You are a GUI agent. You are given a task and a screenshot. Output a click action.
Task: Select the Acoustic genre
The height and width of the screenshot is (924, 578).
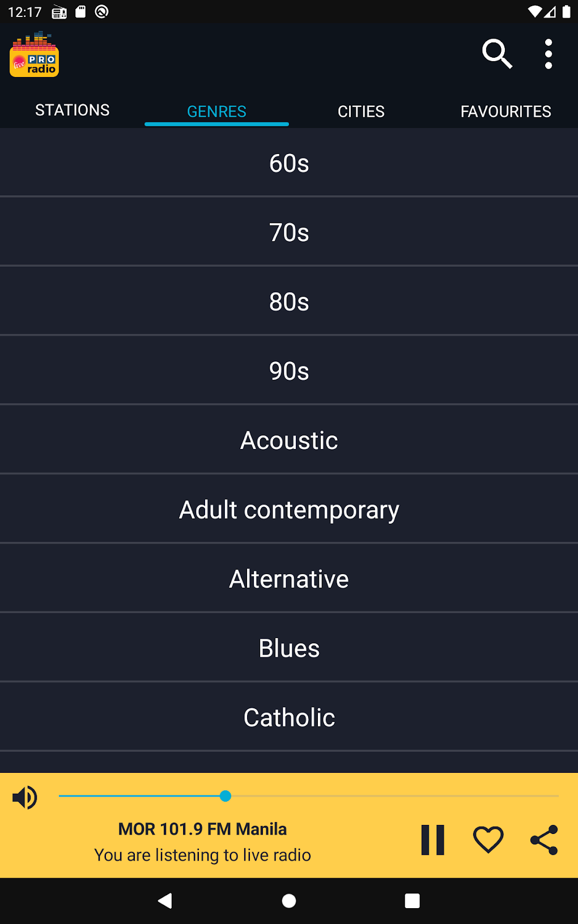[289, 440]
